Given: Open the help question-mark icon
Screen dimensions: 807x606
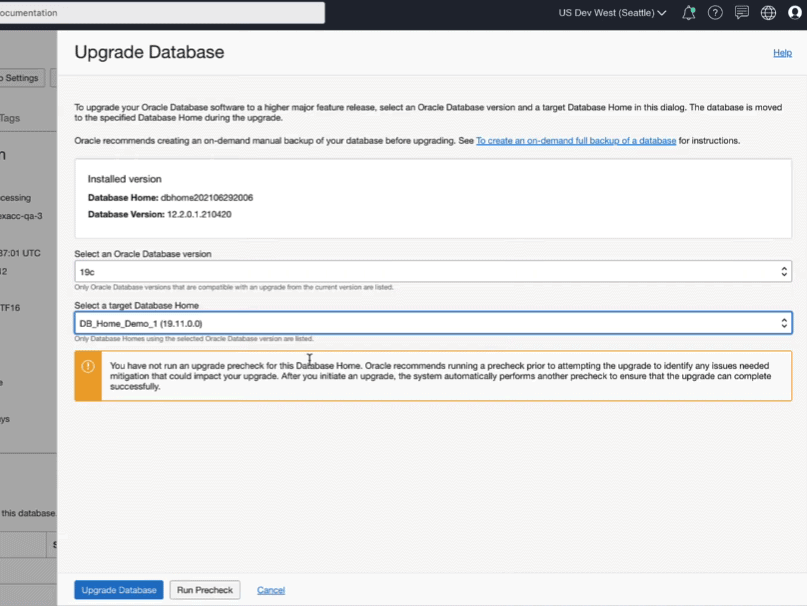Looking at the screenshot, I should (x=713, y=13).
